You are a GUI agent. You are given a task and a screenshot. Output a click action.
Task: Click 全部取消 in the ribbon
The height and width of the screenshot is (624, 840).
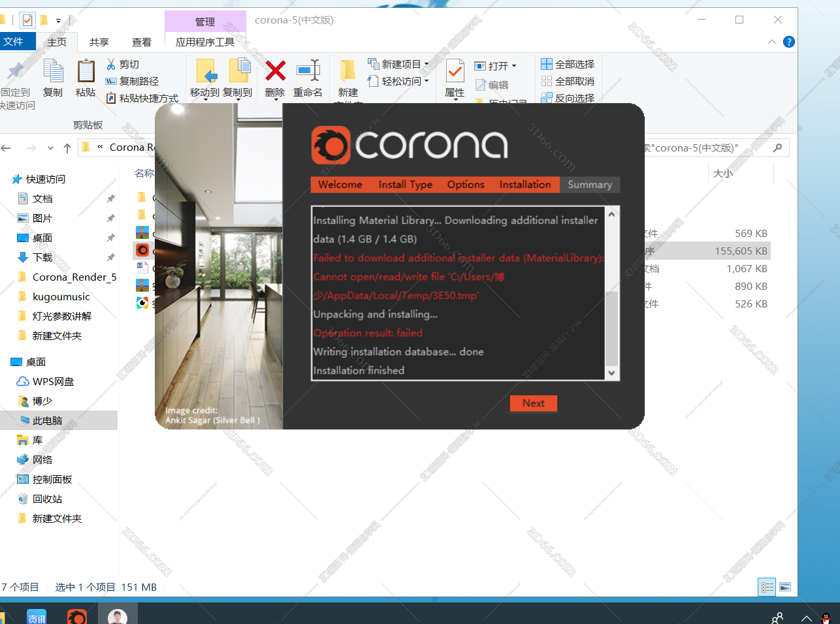click(568, 81)
